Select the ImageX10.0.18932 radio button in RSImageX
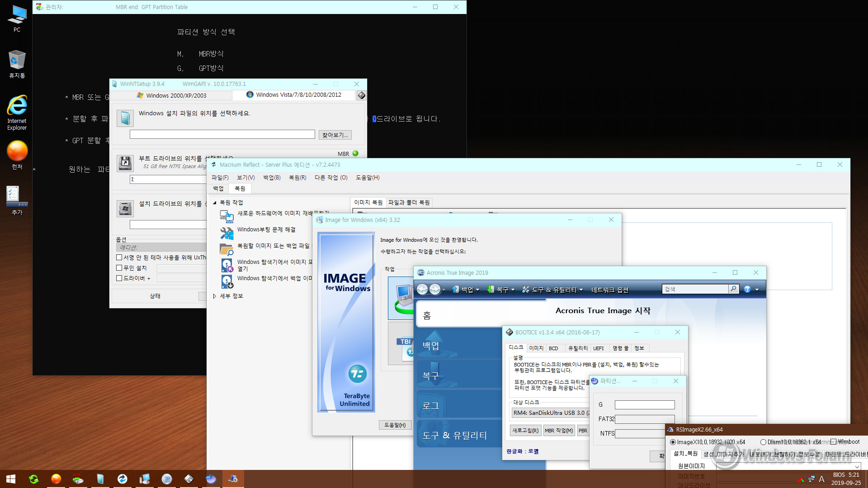868x488 pixels. click(x=673, y=442)
